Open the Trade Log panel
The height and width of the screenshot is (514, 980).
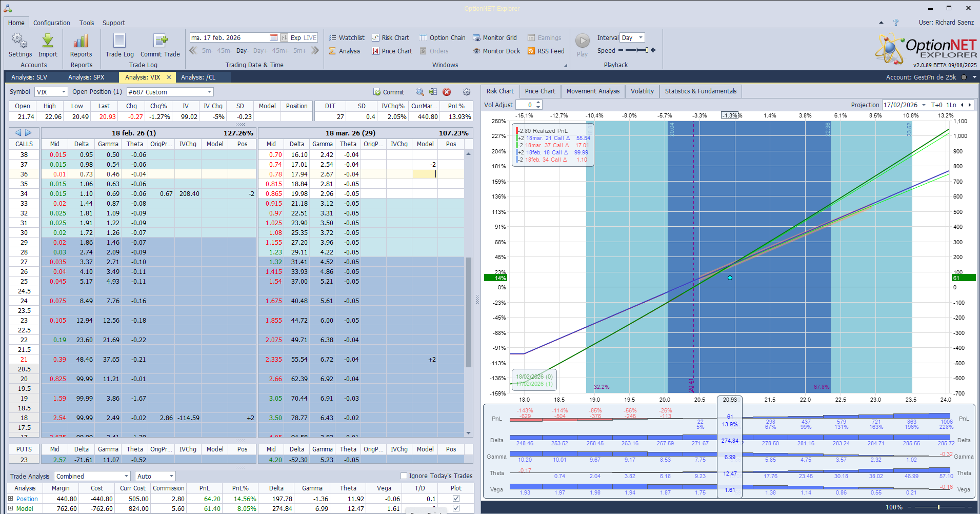(x=119, y=45)
